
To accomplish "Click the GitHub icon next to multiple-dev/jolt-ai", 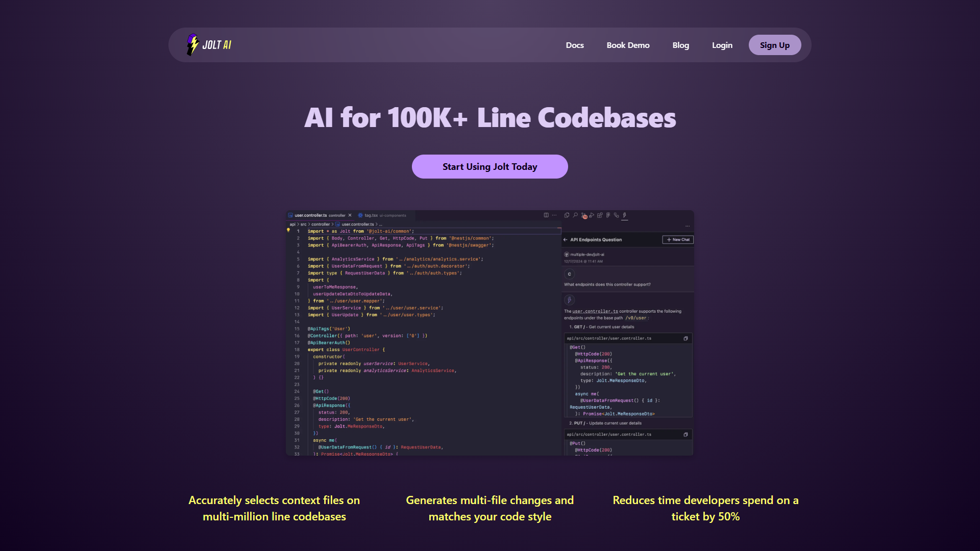I will (567, 255).
